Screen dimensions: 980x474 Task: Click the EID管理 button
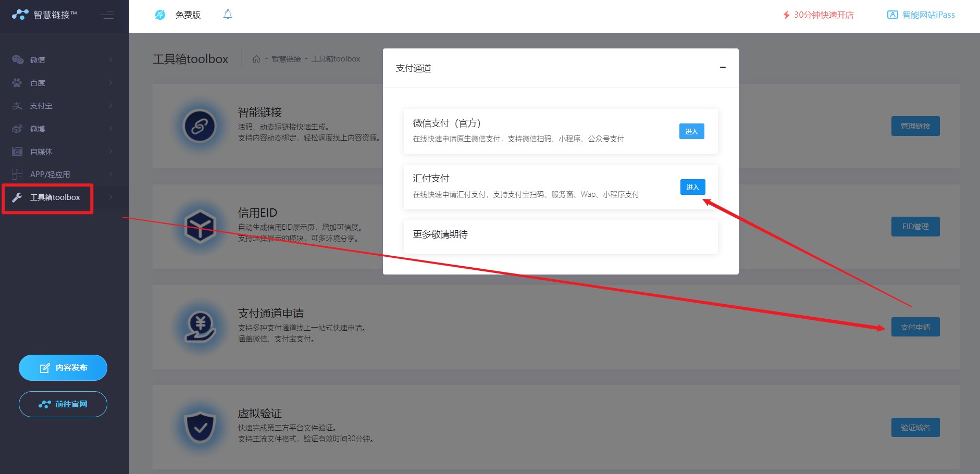point(915,227)
